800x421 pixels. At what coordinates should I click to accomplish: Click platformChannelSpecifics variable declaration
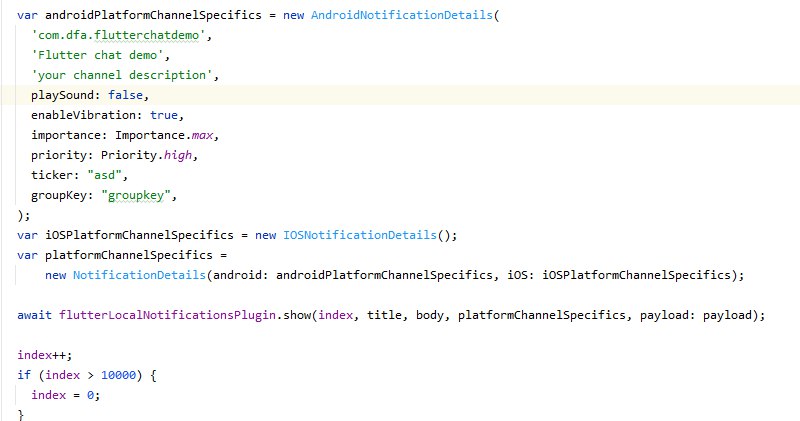pos(129,255)
